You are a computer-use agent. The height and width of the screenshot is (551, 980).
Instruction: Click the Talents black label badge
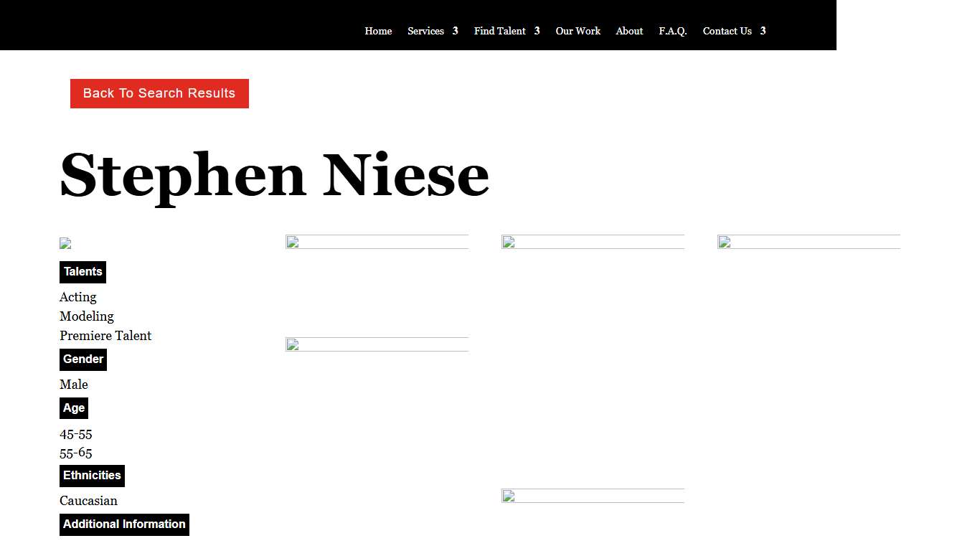(83, 272)
